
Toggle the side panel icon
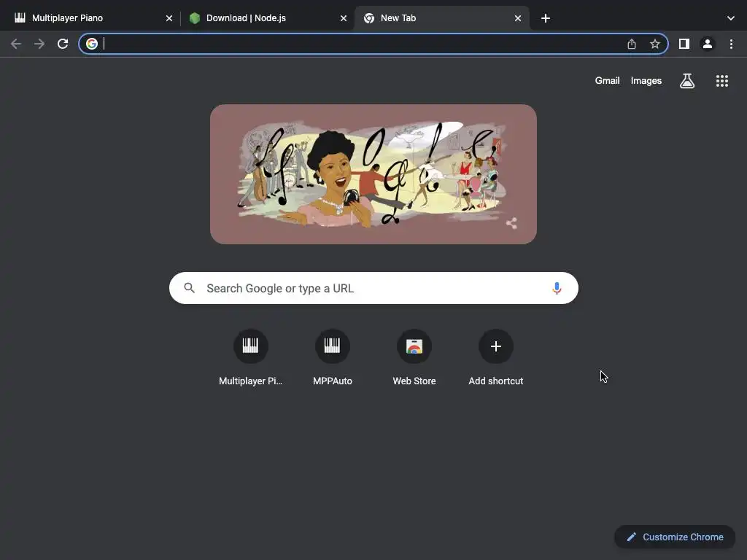click(x=684, y=44)
